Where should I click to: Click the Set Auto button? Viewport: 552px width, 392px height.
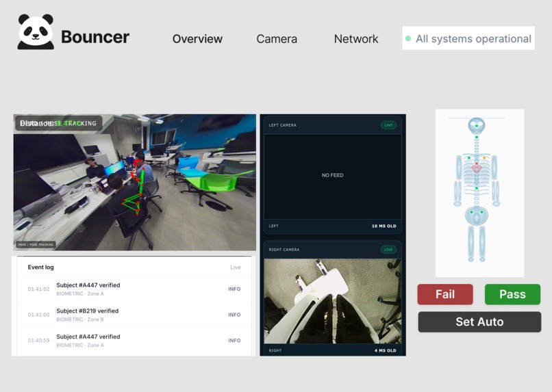pyautogui.click(x=479, y=322)
